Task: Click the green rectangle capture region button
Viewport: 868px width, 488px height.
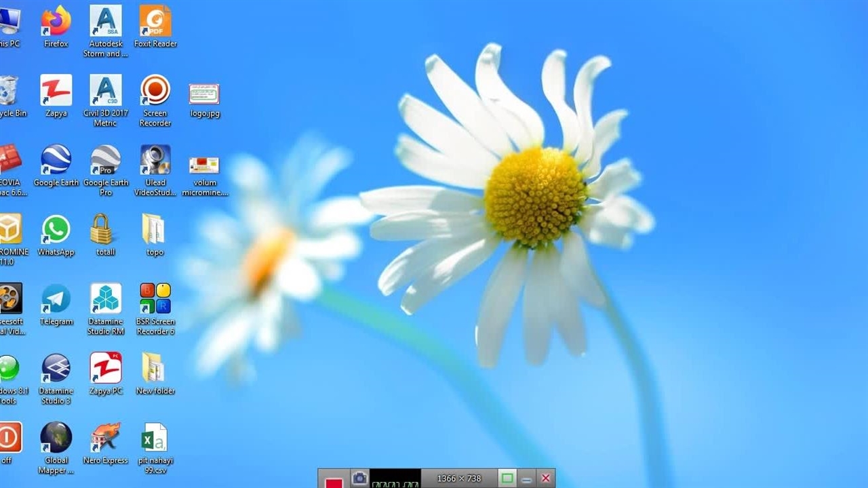Action: (507, 479)
